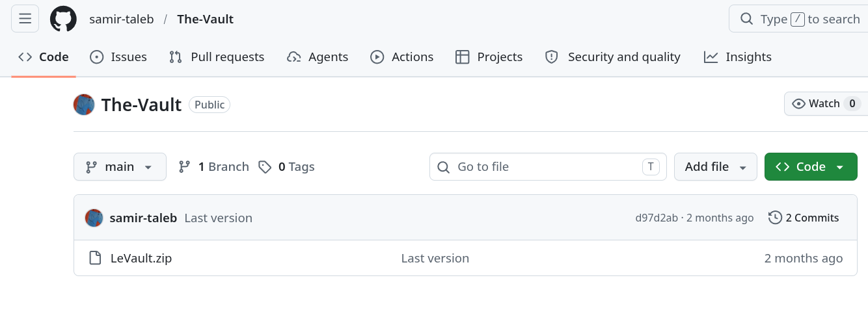
Task: Open the Actions tab
Action: 402,57
